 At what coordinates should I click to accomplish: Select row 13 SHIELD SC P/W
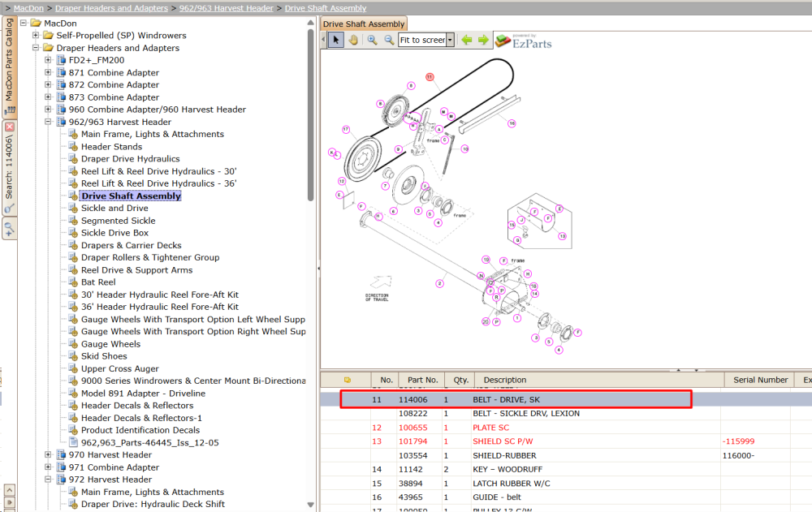[565, 441]
